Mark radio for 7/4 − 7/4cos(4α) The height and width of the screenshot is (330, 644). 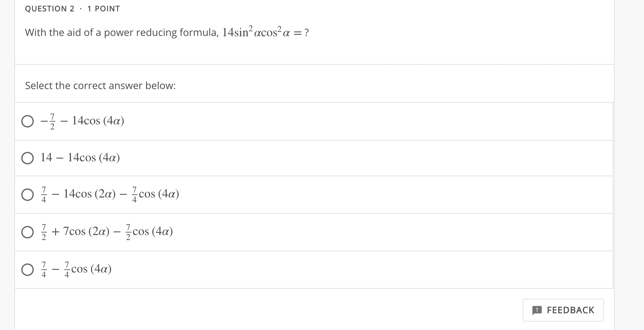coord(28,270)
